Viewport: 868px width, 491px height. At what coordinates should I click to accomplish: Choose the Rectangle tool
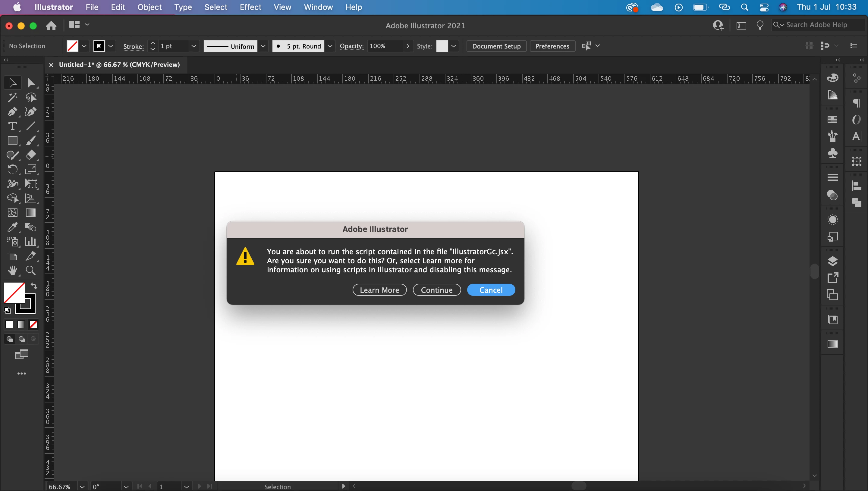(12, 141)
